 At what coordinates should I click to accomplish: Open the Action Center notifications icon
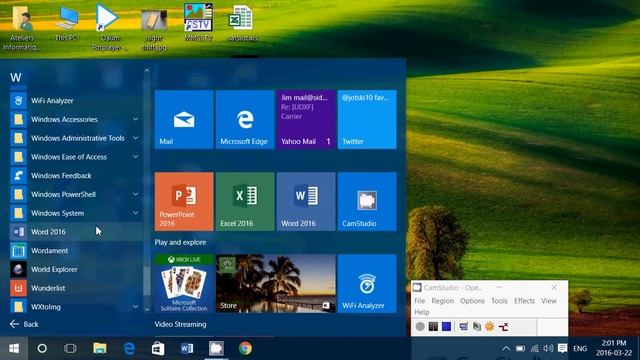point(562,349)
